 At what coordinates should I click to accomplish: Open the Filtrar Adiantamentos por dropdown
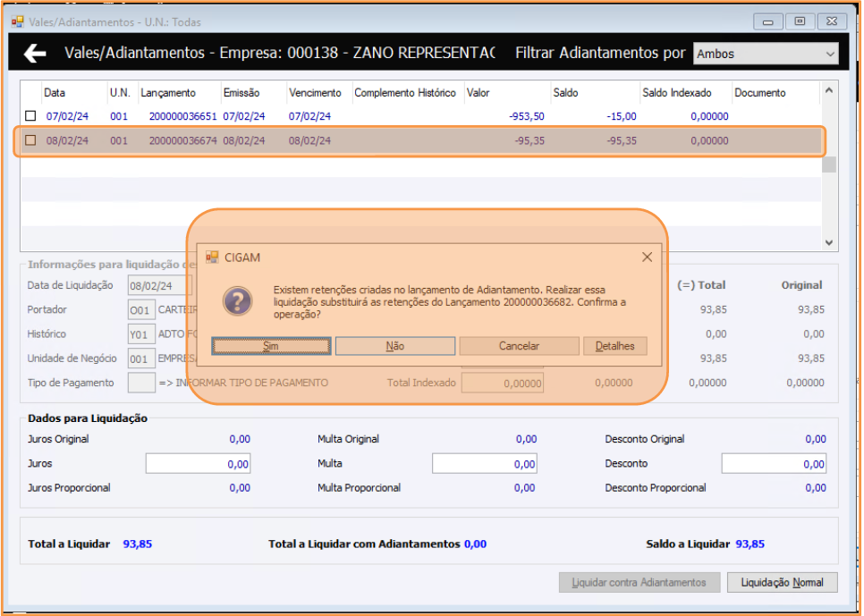point(766,54)
